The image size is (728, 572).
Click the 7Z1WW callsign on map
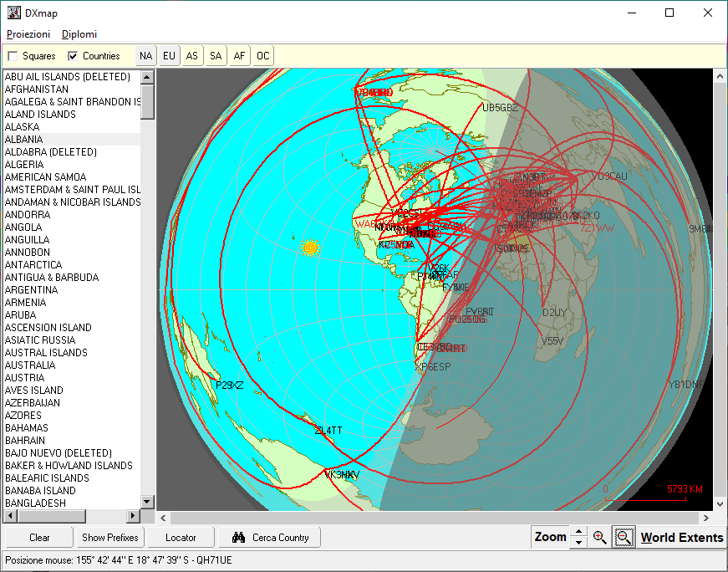coord(597,228)
